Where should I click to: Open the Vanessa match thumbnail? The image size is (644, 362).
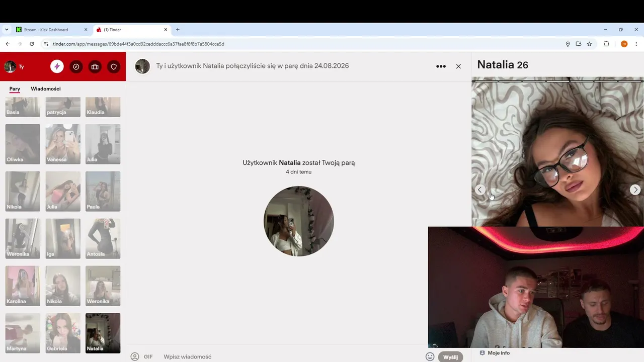coord(63,144)
